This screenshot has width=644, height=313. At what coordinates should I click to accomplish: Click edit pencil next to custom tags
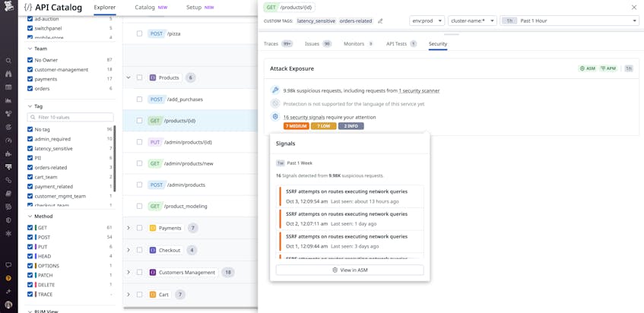point(380,21)
